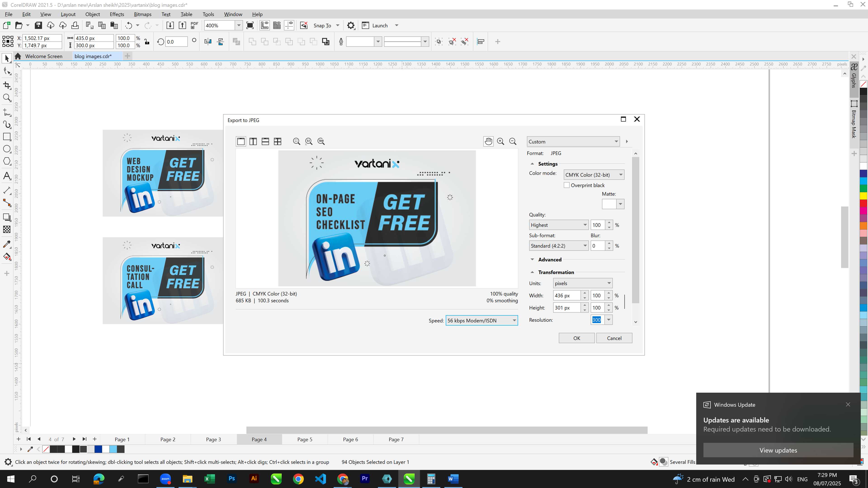Viewport: 868px width, 488px height.
Task: Pick yellow swatch in color palette
Action: tap(863, 196)
